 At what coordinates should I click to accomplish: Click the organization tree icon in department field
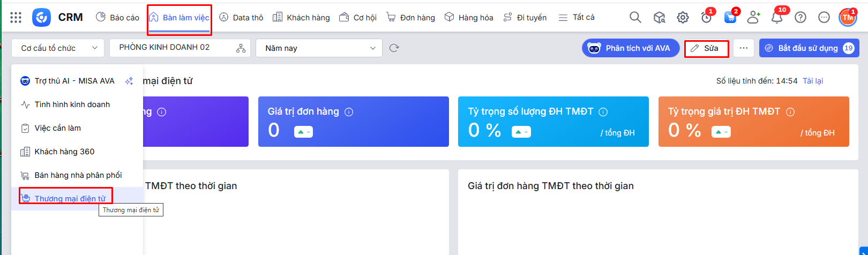pyautogui.click(x=241, y=48)
